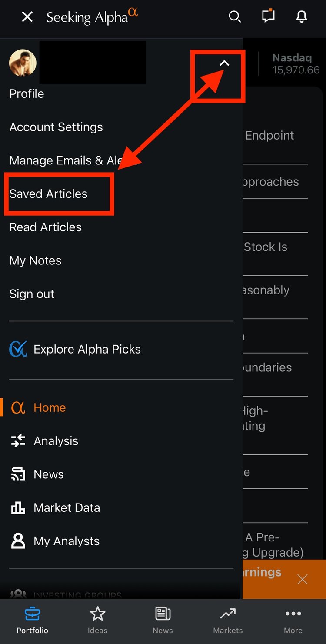The height and width of the screenshot is (644, 326).
Task: Explore Alpha Picks
Action: click(x=86, y=349)
